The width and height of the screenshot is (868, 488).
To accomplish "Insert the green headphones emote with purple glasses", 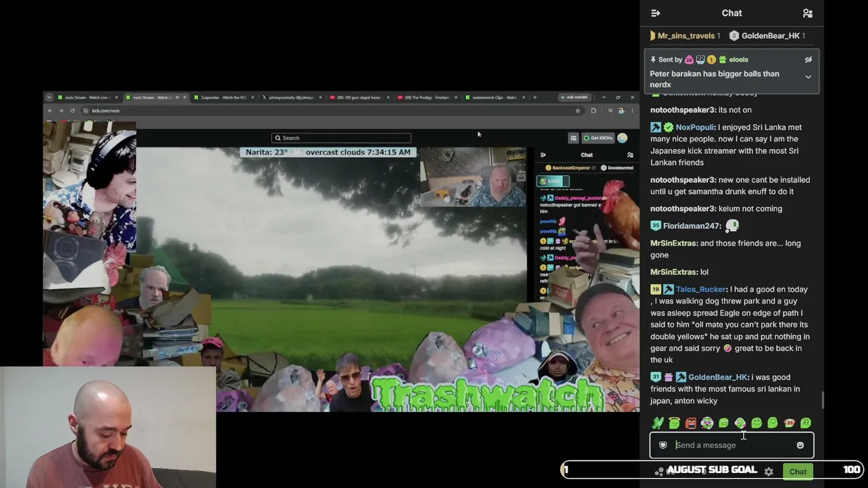I will (707, 423).
